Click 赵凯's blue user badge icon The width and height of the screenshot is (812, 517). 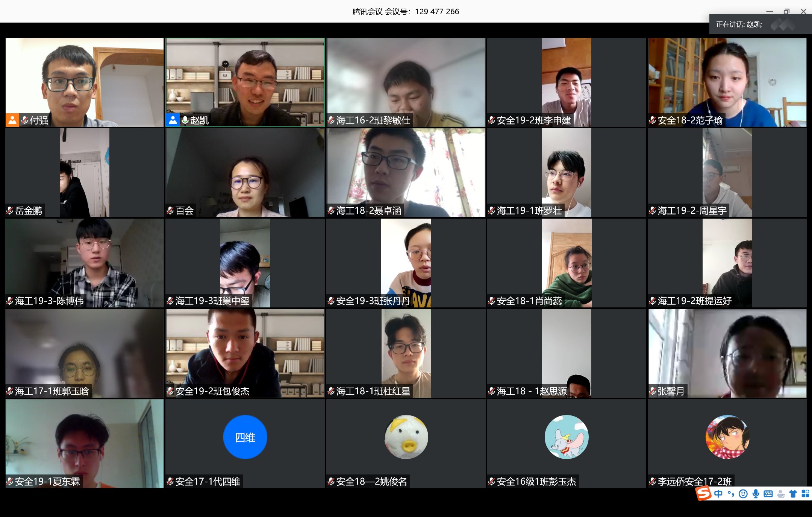[x=173, y=120]
